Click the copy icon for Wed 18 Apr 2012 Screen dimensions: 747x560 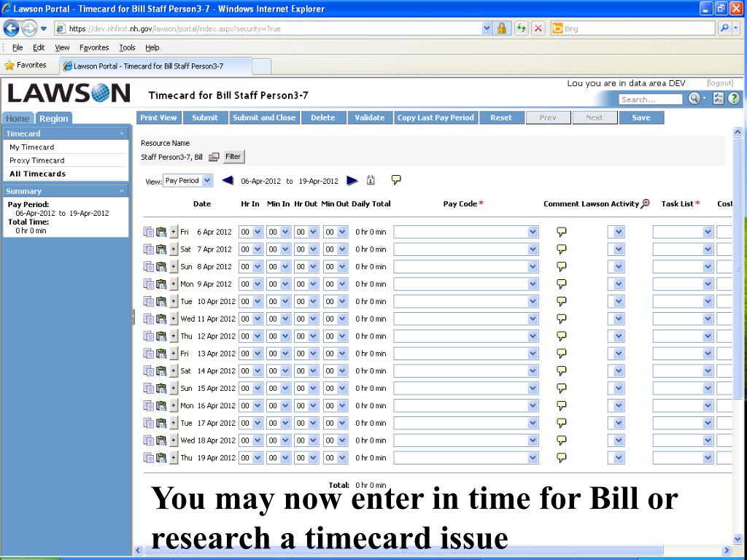click(x=149, y=440)
